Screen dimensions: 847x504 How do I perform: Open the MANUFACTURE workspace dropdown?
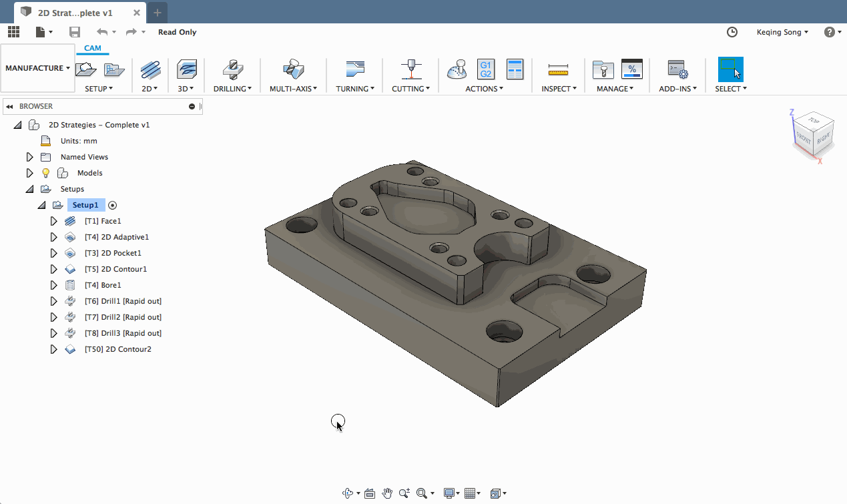tap(37, 68)
